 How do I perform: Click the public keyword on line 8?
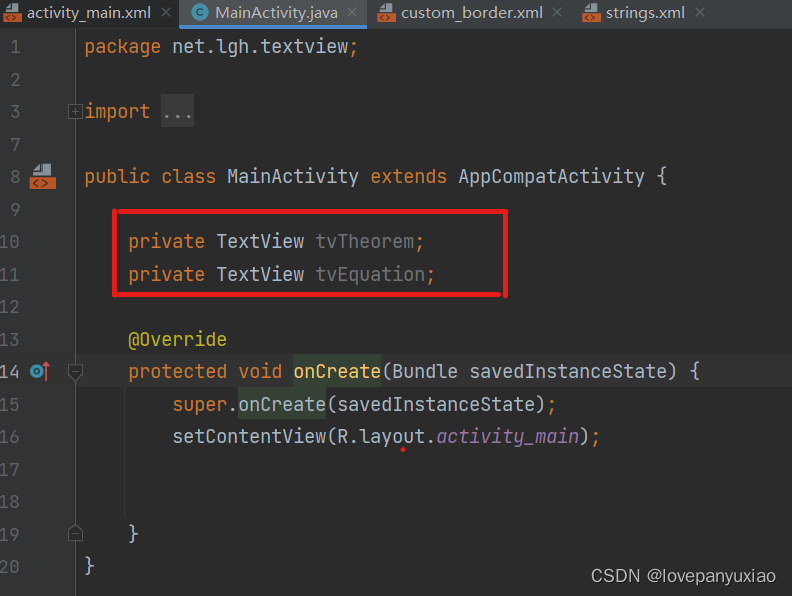point(117,176)
